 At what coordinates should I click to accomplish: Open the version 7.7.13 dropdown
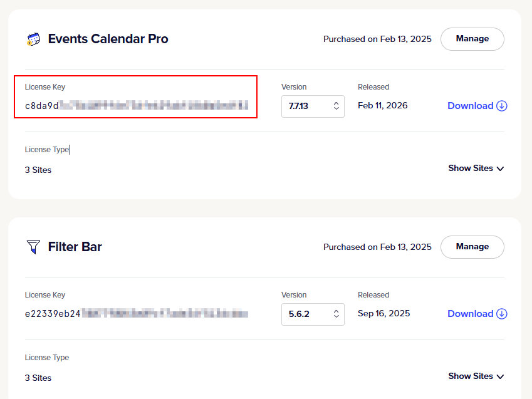pyautogui.click(x=313, y=106)
